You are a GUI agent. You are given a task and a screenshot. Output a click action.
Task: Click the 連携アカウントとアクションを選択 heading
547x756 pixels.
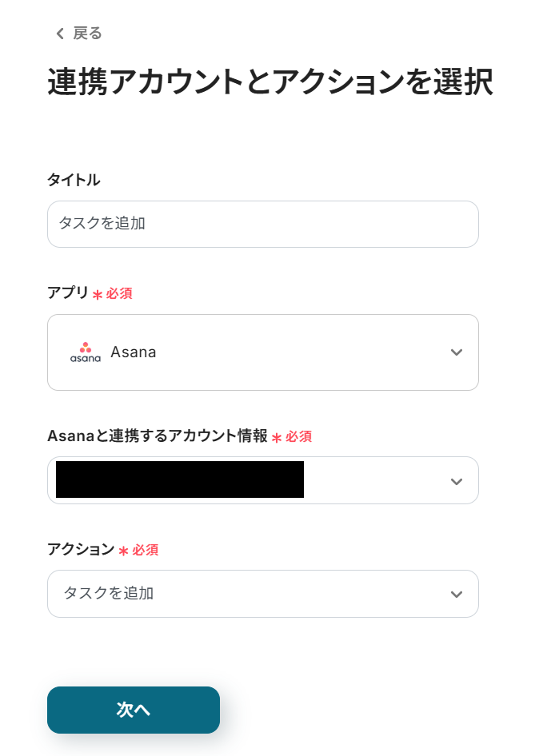pyautogui.click(x=270, y=83)
